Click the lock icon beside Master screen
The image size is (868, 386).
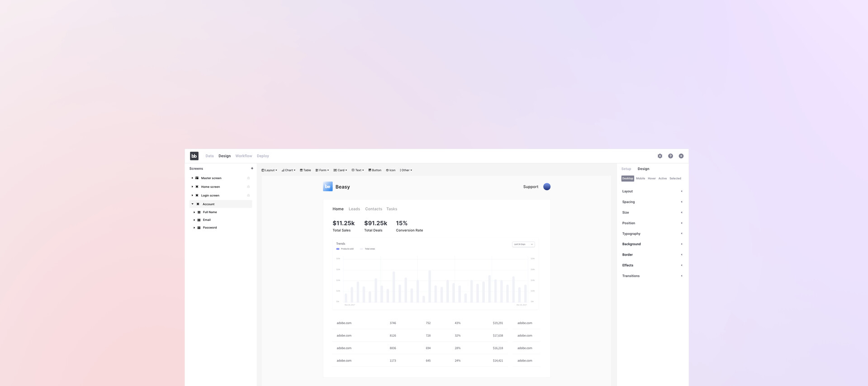[x=248, y=178]
